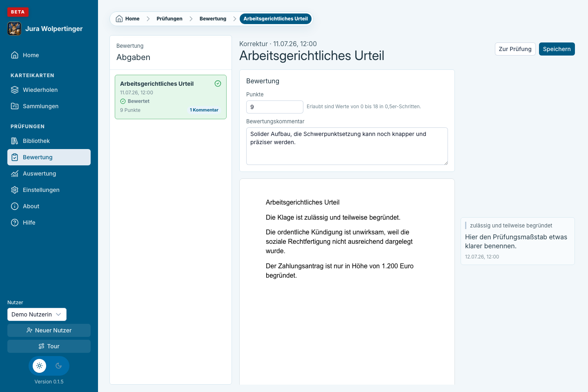Click the Speichern button
This screenshot has height=392, width=588.
click(557, 49)
